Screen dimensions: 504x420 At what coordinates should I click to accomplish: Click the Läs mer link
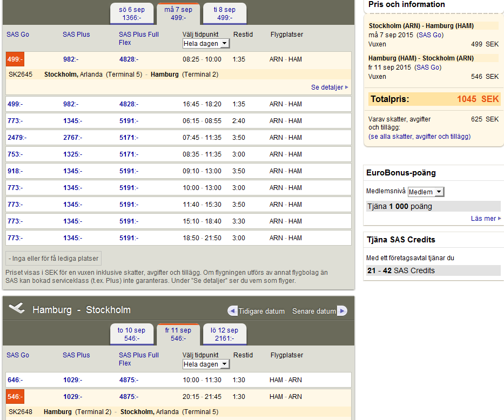pyautogui.click(x=486, y=219)
